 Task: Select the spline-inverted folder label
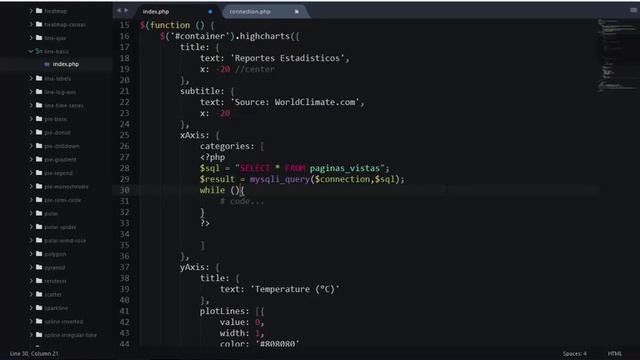point(64,321)
